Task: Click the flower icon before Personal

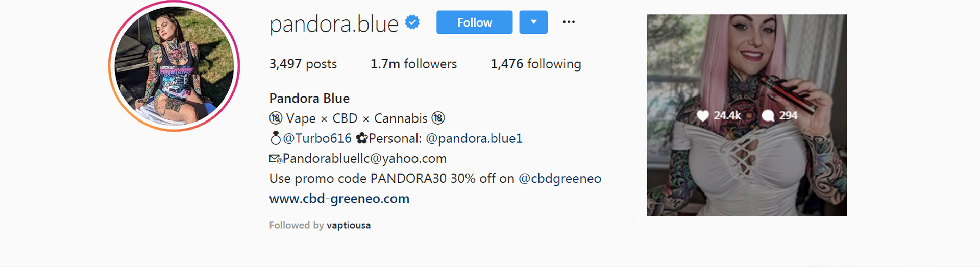Action: (x=362, y=138)
